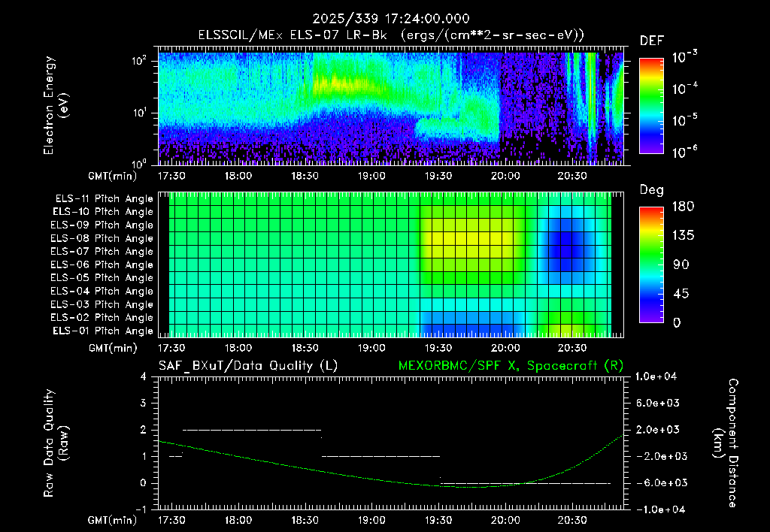
Task: Select the ELS-06 Pitch Angle row label
Action: coord(102,265)
